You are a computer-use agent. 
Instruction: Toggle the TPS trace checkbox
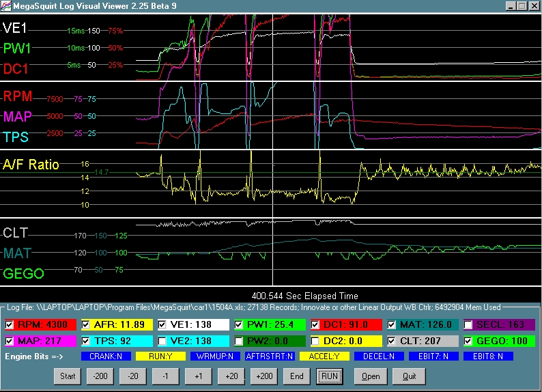[86, 341]
